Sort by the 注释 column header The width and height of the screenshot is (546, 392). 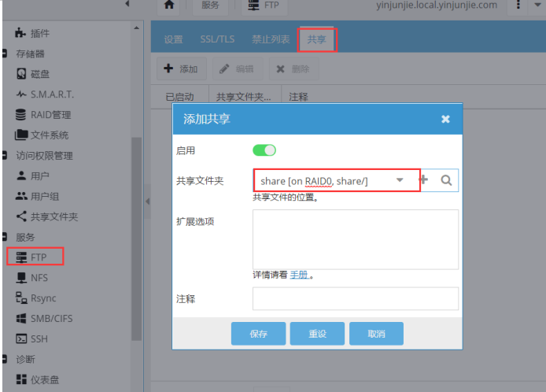point(298,97)
